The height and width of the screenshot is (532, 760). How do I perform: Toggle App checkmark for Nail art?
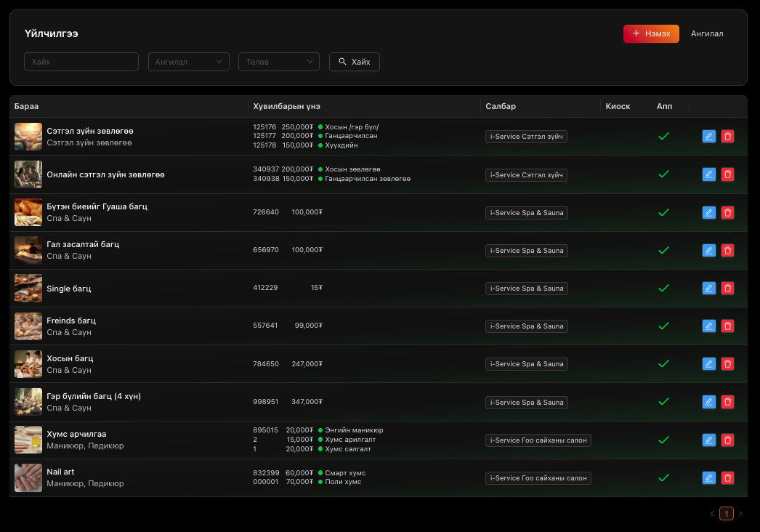pyautogui.click(x=663, y=478)
